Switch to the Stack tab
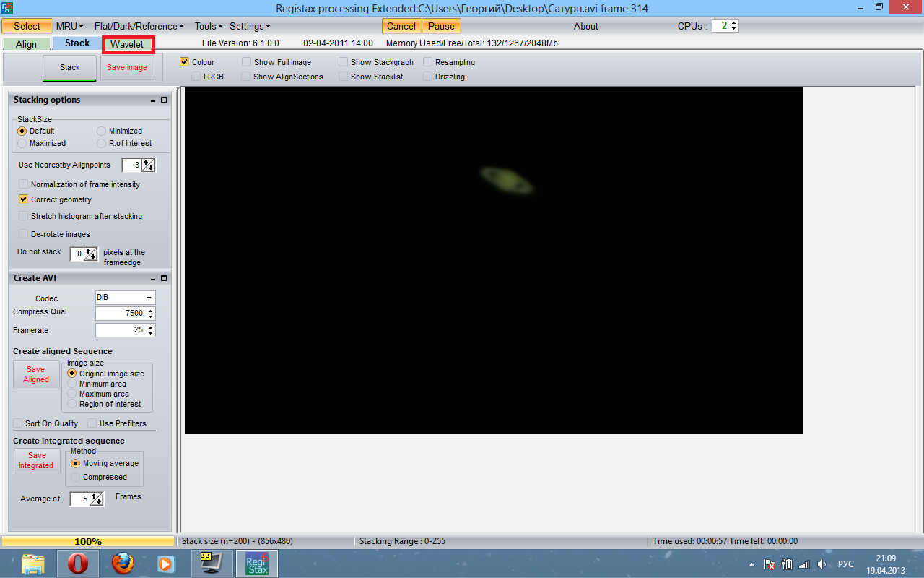This screenshot has width=924, height=578. (77, 43)
